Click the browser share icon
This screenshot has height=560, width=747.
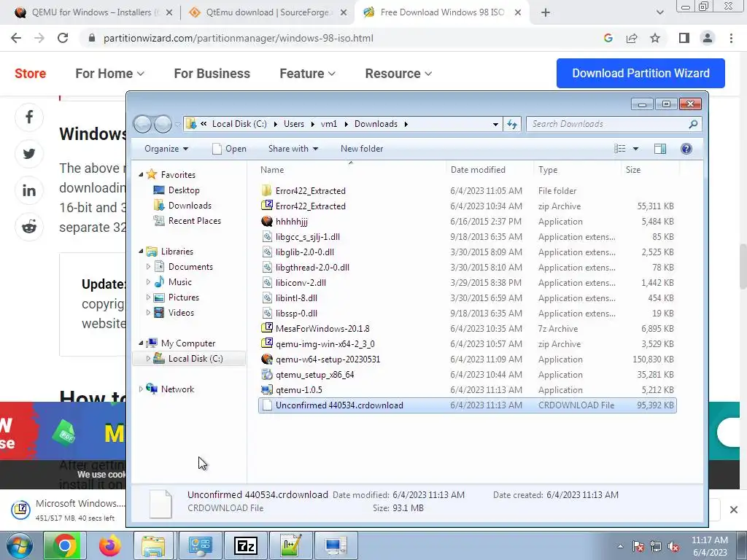[632, 38]
